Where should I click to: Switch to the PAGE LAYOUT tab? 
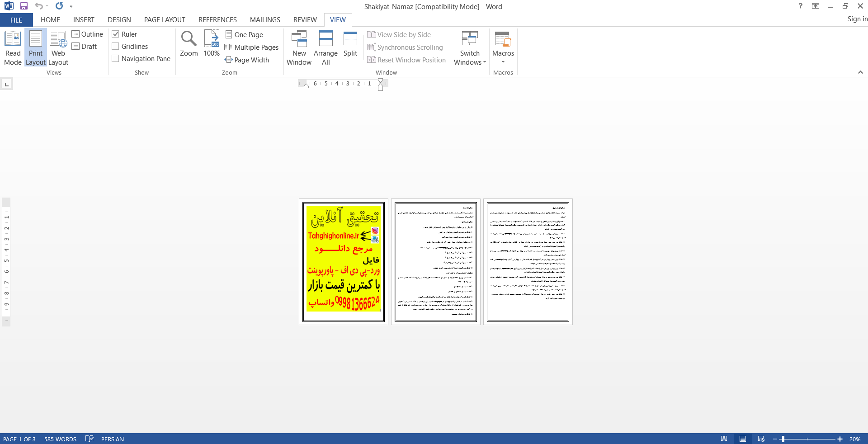point(165,20)
